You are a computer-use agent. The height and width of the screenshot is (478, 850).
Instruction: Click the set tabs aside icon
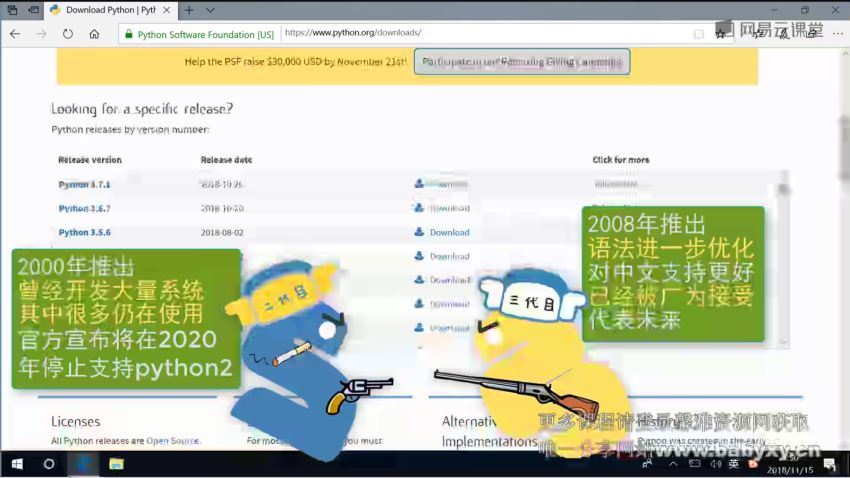click(33, 10)
